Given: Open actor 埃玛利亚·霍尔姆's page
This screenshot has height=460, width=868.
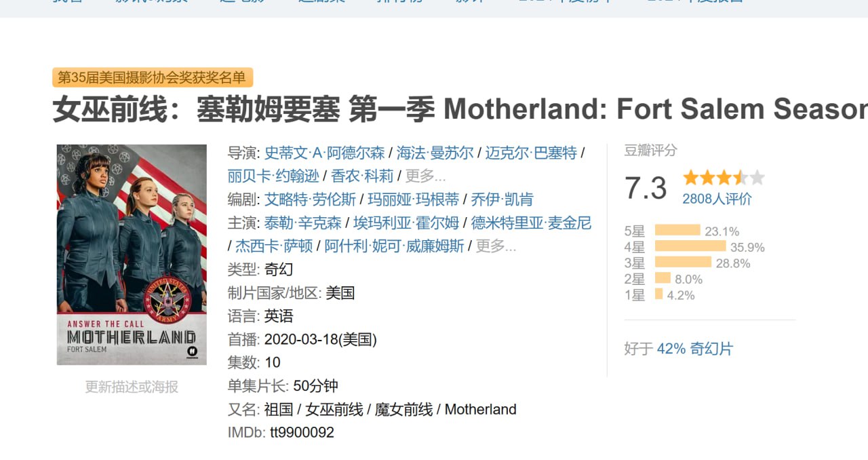Looking at the screenshot, I should pyautogui.click(x=406, y=223).
